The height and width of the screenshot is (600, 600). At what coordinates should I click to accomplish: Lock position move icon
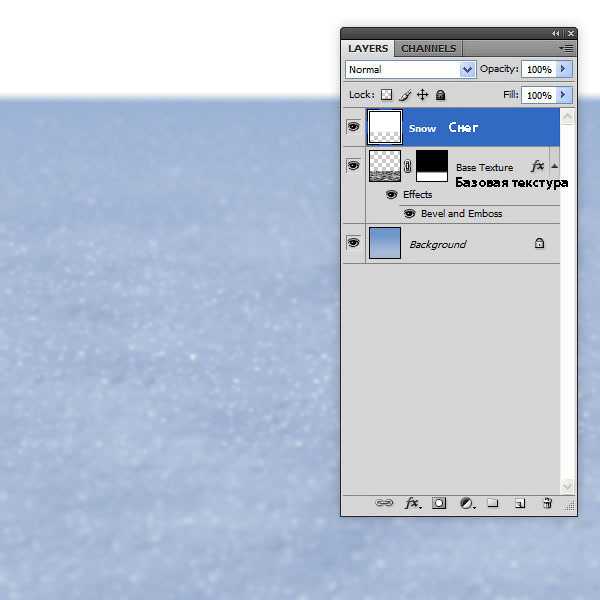click(x=422, y=95)
